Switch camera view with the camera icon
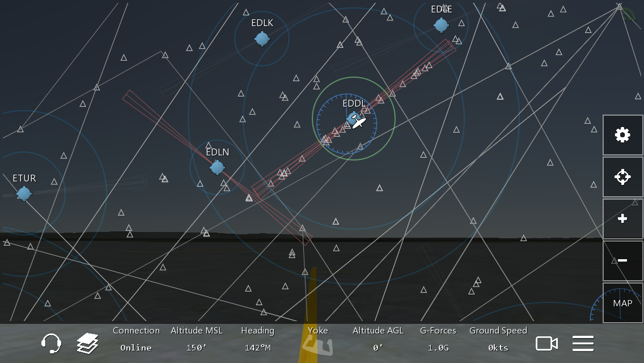The image size is (644, 363). tap(546, 344)
